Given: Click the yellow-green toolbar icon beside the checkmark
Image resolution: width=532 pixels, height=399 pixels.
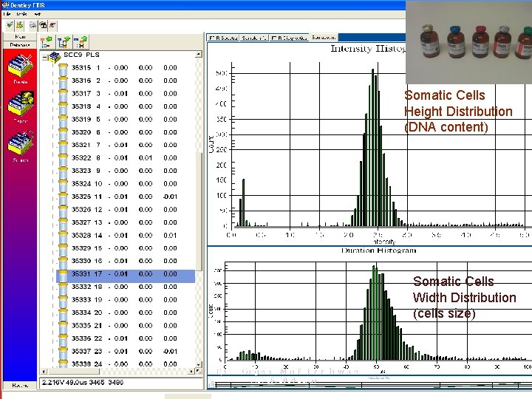Looking at the screenshot, I should point(20,25).
